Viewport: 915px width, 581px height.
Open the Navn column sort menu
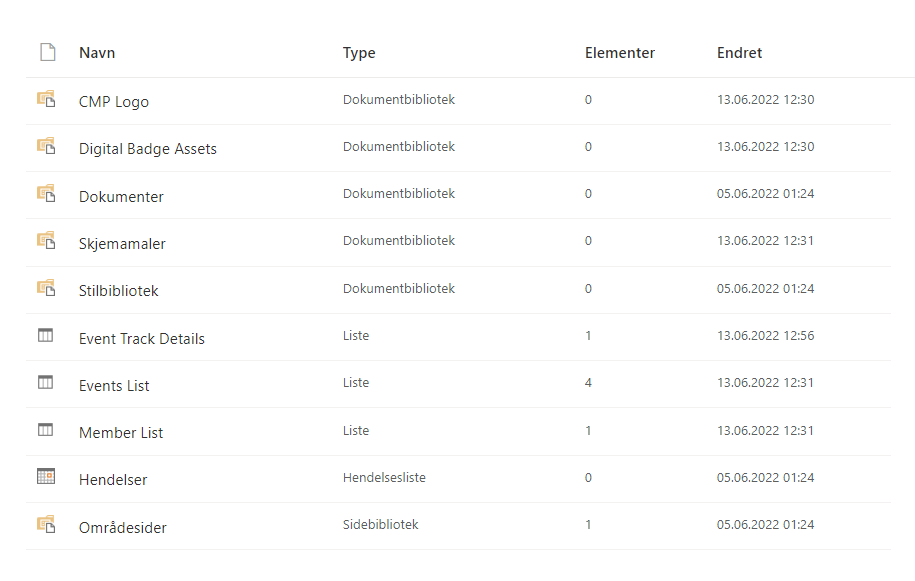coord(97,52)
